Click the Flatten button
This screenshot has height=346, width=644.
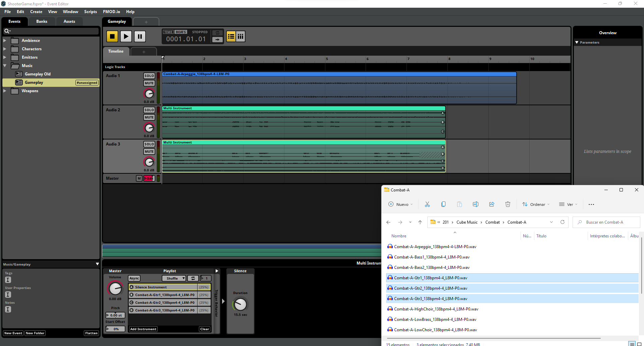pos(91,333)
